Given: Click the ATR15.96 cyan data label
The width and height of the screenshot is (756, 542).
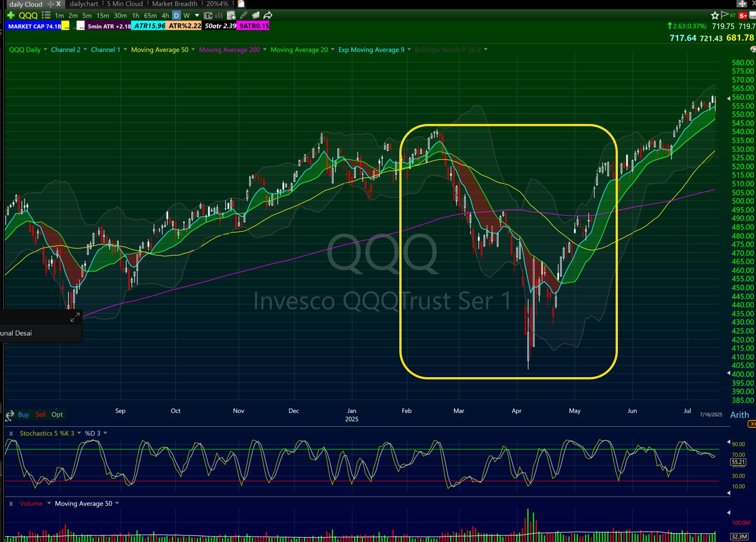Looking at the screenshot, I should point(150,26).
